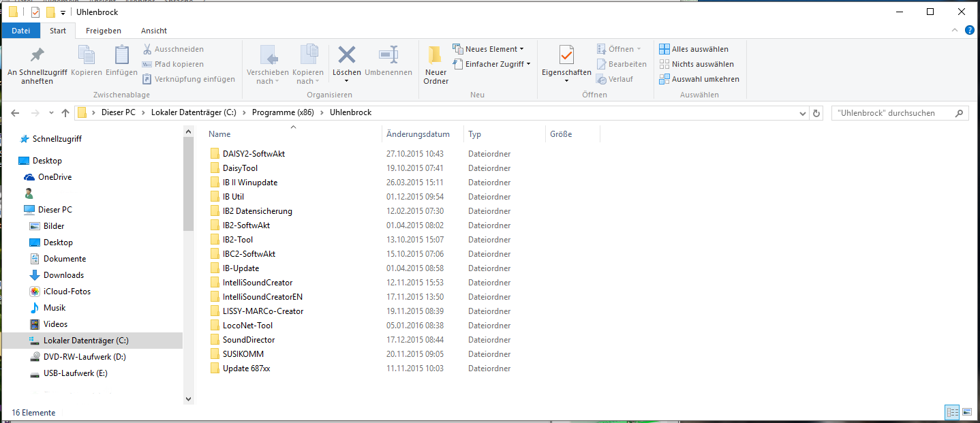The width and height of the screenshot is (980, 423).
Task: Click the folder icon beside SoundDirector
Action: pyautogui.click(x=215, y=340)
